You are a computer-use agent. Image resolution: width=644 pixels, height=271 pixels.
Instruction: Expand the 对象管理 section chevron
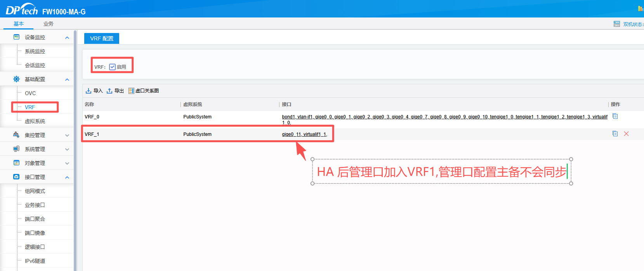pos(67,163)
